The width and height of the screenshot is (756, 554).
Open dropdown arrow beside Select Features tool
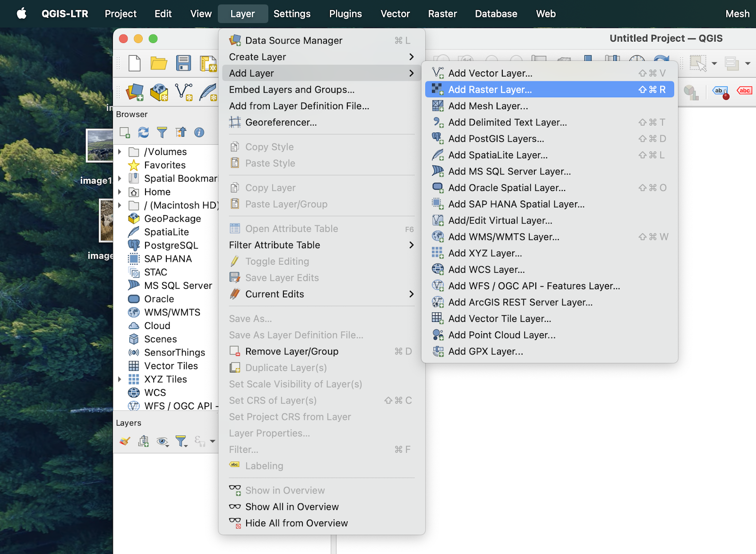coord(714,63)
